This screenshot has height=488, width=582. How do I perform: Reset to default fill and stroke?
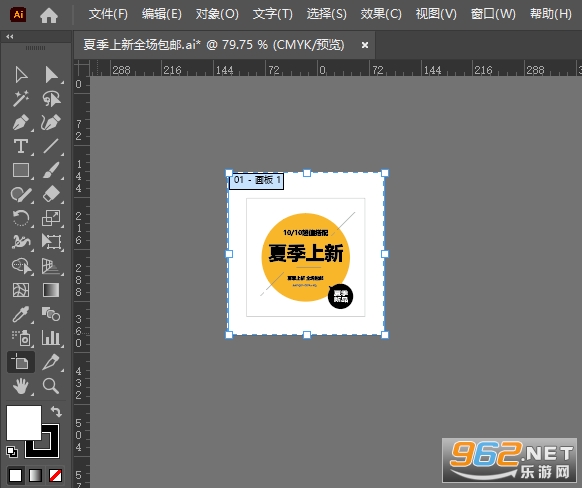[x=12, y=452]
